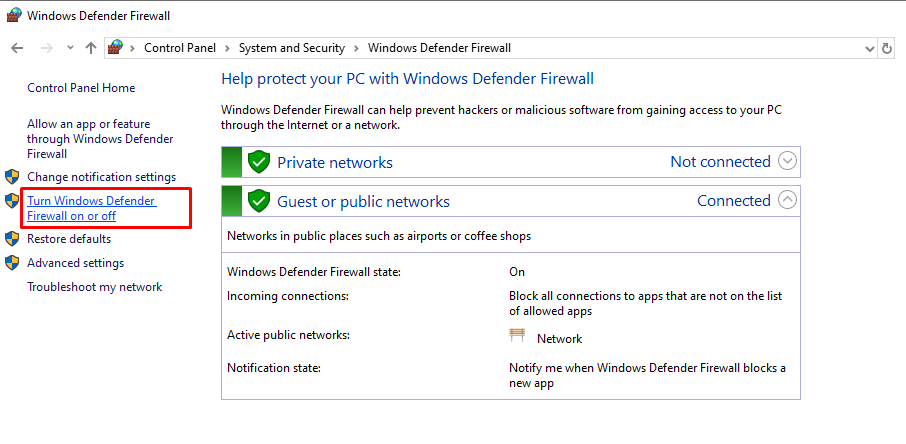Click the bench Network icon
This screenshot has height=444, width=906.
click(x=517, y=335)
